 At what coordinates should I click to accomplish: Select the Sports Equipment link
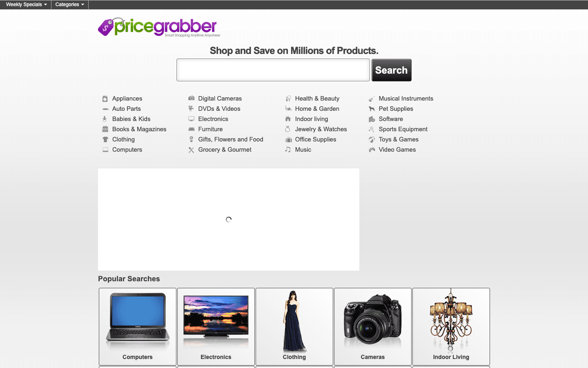402,129
